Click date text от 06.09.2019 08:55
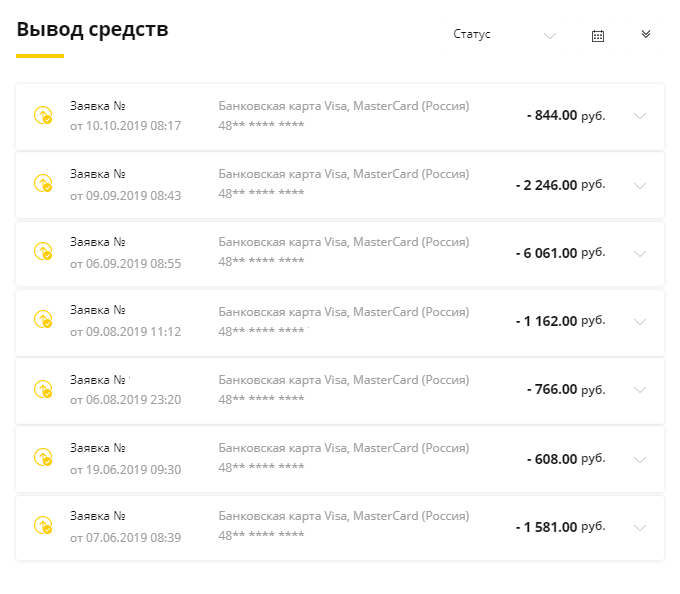This screenshot has height=594, width=680. pyautogui.click(x=125, y=264)
